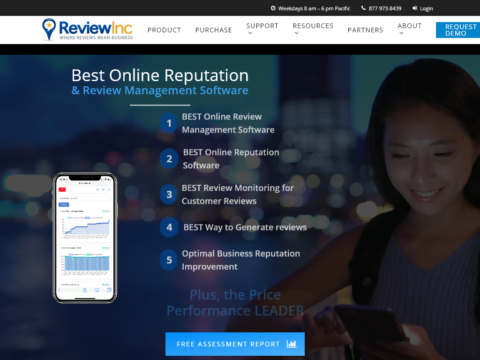The width and height of the screenshot is (480, 360).
Task: Click 'Optimal Business Reputation Improvement' text
Action: [x=241, y=260]
